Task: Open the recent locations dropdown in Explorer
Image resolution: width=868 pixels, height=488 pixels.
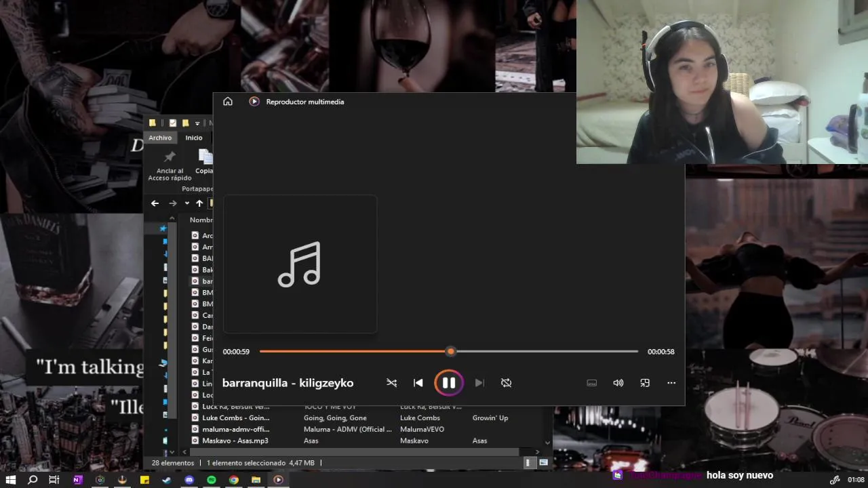Action: 186,203
